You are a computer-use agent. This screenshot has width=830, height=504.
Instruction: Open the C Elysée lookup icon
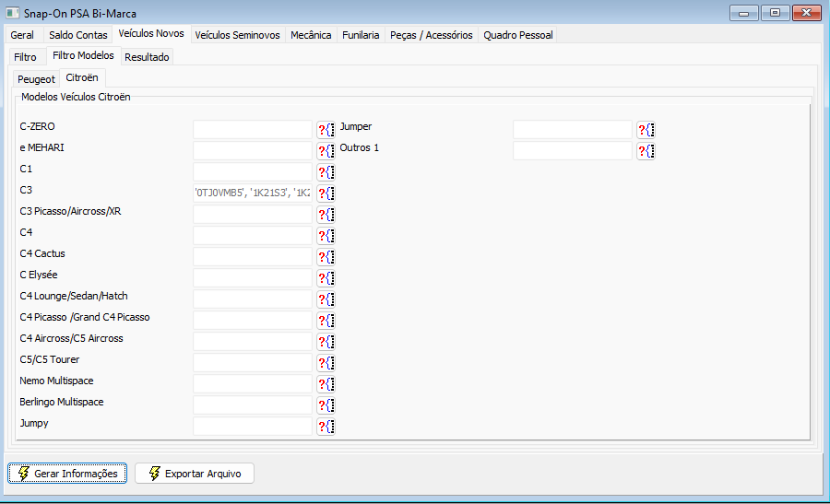coord(326,277)
